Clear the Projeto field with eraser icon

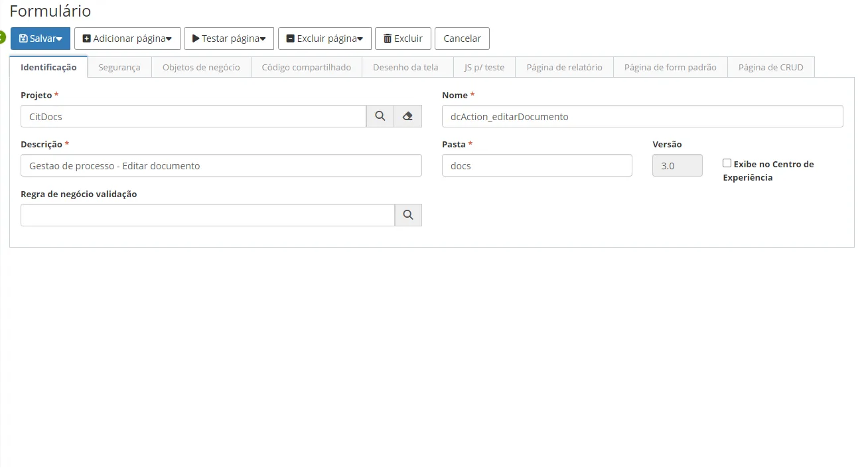(x=408, y=116)
